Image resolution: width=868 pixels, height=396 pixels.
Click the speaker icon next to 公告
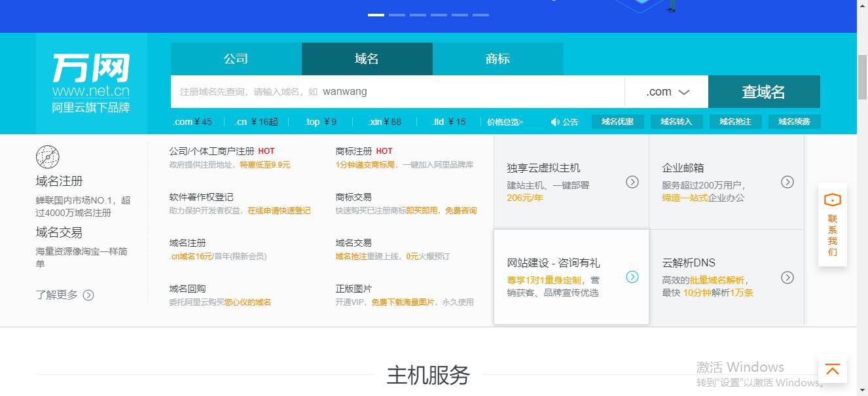pyautogui.click(x=555, y=121)
